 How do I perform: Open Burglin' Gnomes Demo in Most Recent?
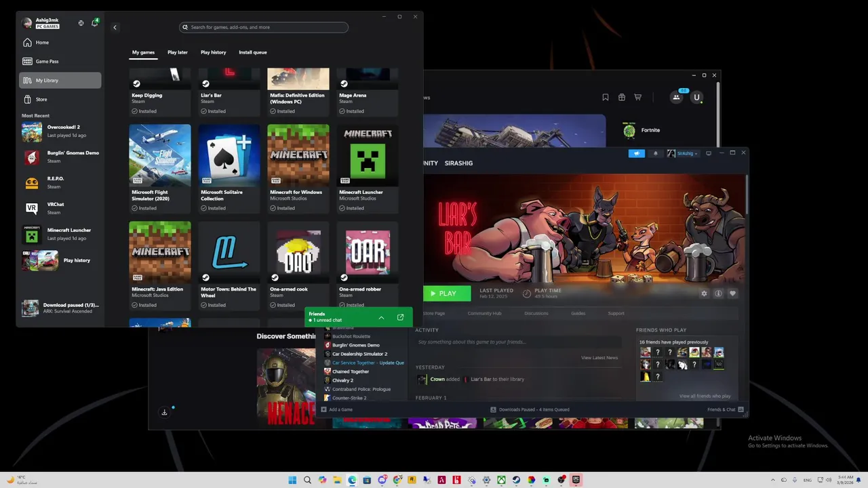point(60,157)
